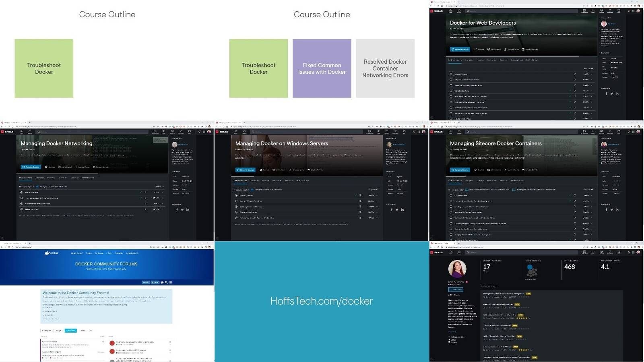The image size is (644, 362).
Task: Click the green Troubleshoot Docker box in the first Course Outline slide
Action: coord(44,68)
